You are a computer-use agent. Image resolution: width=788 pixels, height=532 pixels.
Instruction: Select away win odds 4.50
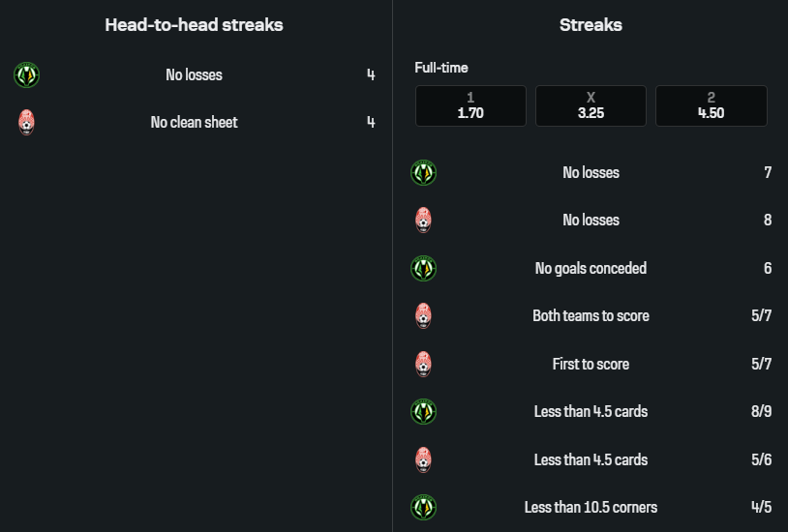(711, 105)
